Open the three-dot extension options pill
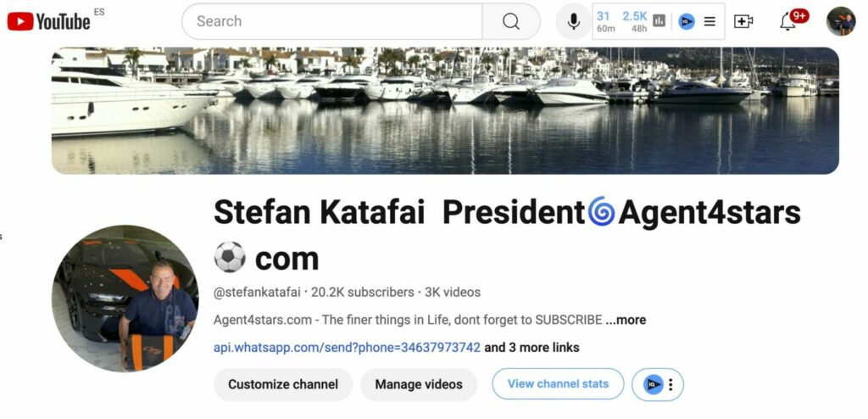Image resolution: width=868 pixels, height=419 pixels. [x=658, y=384]
